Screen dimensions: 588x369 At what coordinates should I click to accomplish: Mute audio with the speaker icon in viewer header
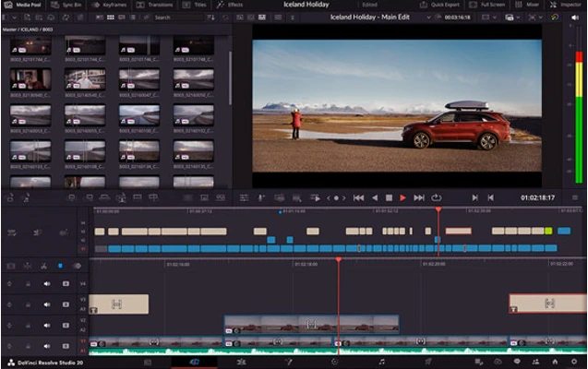tap(575, 18)
